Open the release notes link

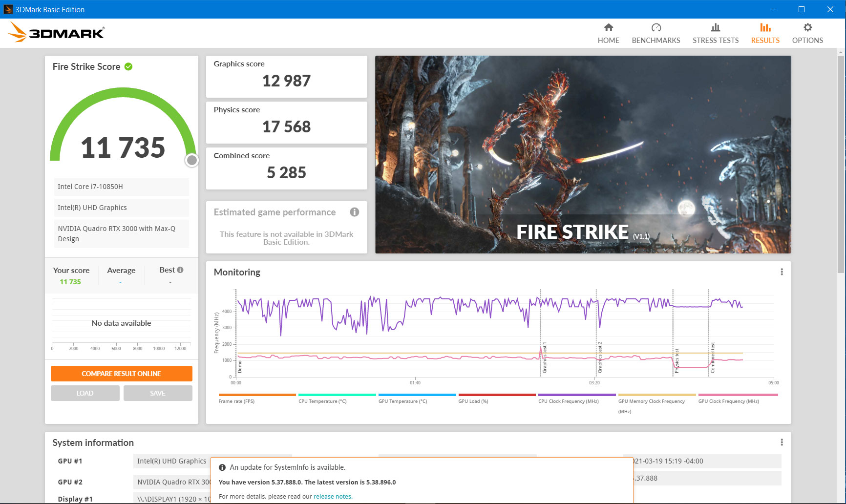332,496
